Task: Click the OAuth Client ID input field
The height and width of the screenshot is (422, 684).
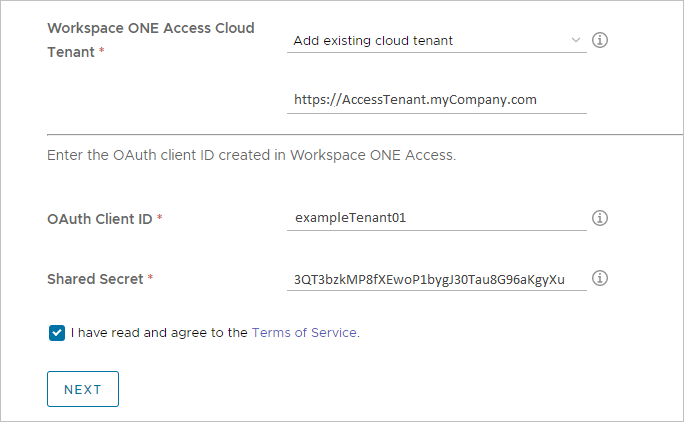Action: (437, 218)
